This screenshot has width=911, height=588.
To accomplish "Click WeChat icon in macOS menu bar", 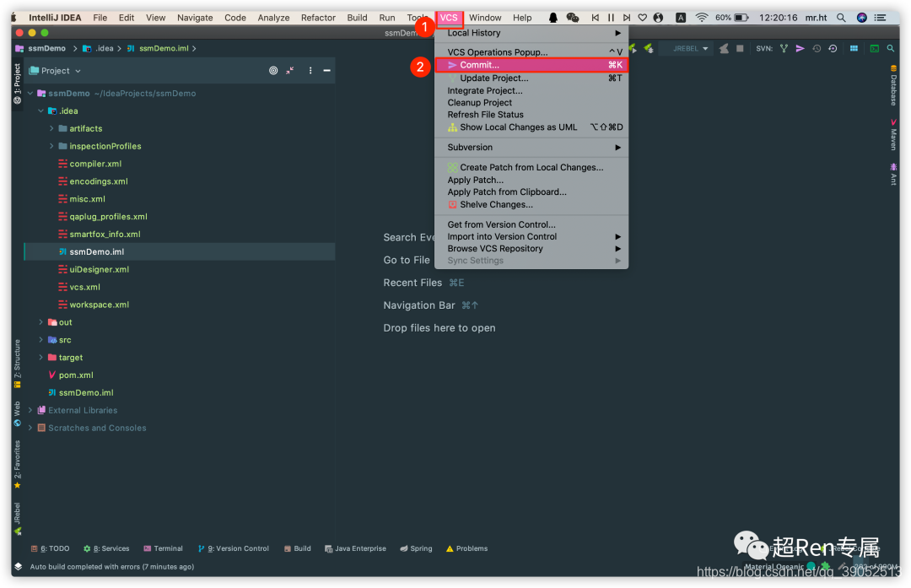I will tap(572, 18).
